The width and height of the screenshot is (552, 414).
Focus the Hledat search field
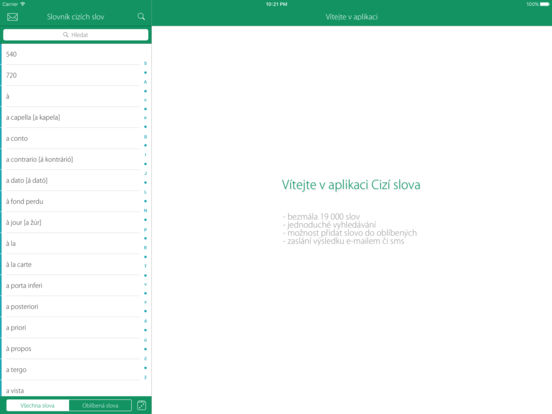(x=76, y=35)
